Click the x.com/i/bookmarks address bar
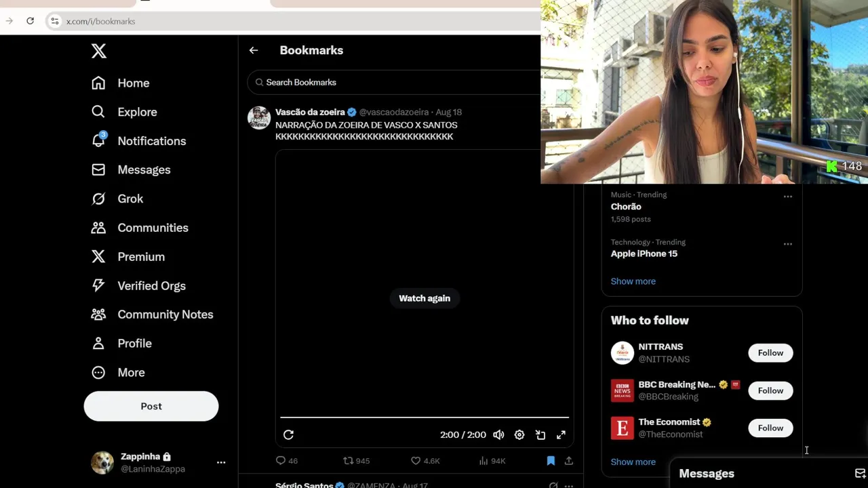The width and height of the screenshot is (868, 488). (x=100, y=22)
